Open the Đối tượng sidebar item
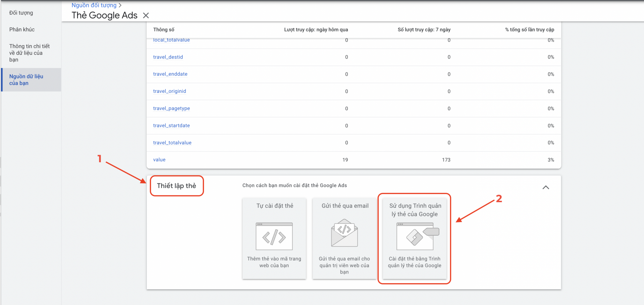 pyautogui.click(x=21, y=13)
